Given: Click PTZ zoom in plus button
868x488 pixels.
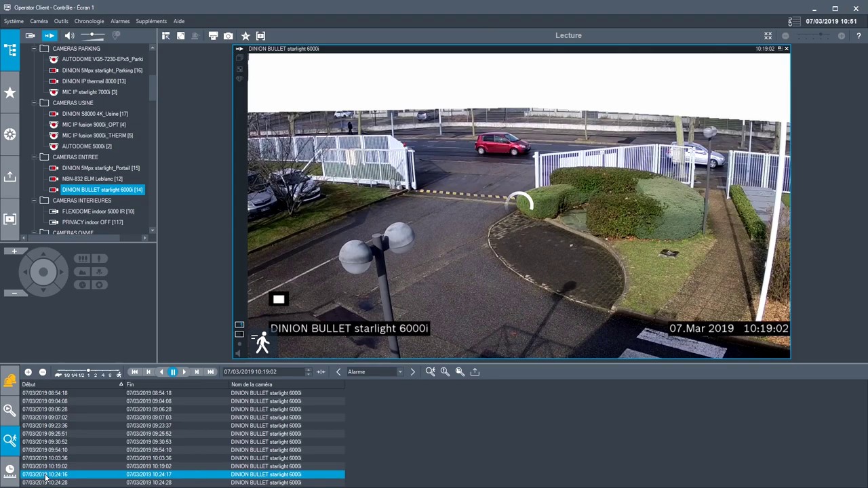Looking at the screenshot, I should tap(14, 251).
